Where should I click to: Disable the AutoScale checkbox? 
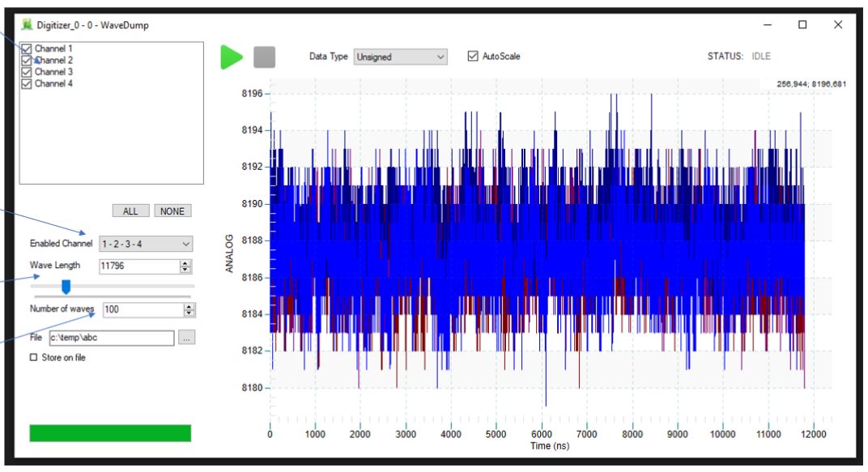[473, 56]
